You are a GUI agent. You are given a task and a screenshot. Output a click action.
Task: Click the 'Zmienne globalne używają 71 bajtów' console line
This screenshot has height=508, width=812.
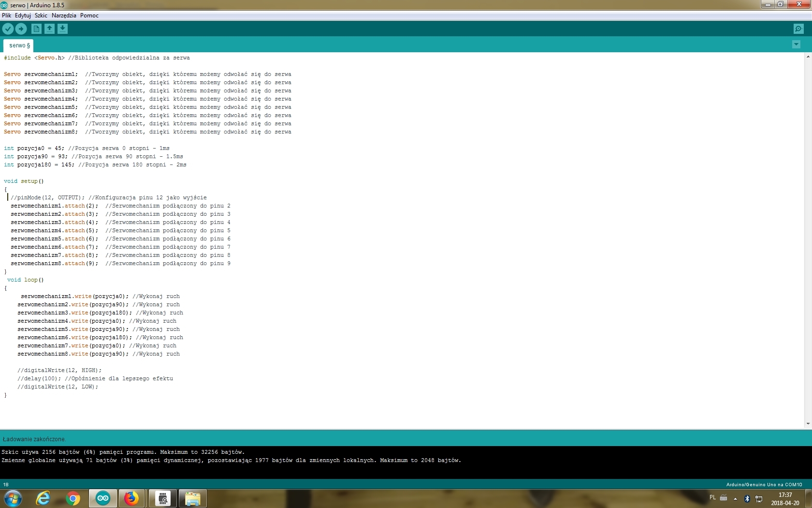232,461
